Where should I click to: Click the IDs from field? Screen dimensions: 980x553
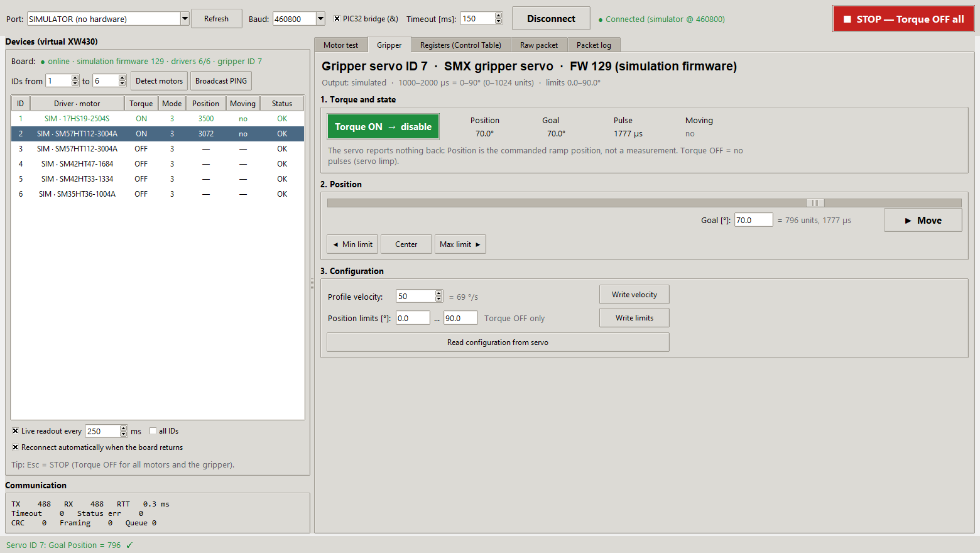coord(58,80)
